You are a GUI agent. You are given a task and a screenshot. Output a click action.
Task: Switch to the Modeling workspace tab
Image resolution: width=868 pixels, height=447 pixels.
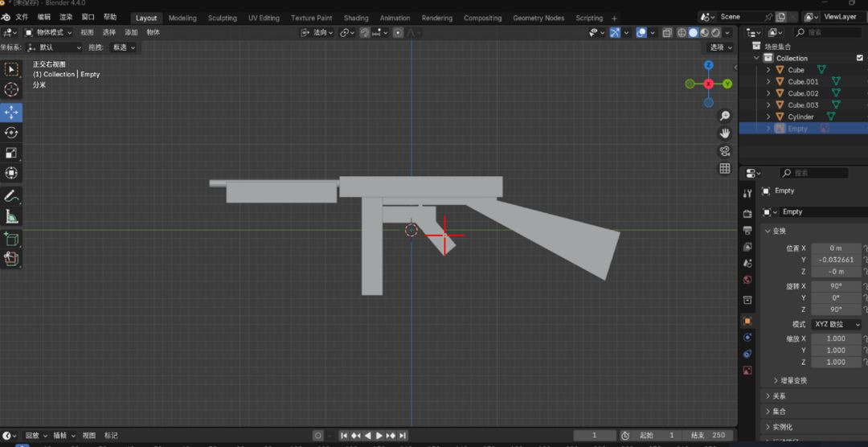(182, 18)
